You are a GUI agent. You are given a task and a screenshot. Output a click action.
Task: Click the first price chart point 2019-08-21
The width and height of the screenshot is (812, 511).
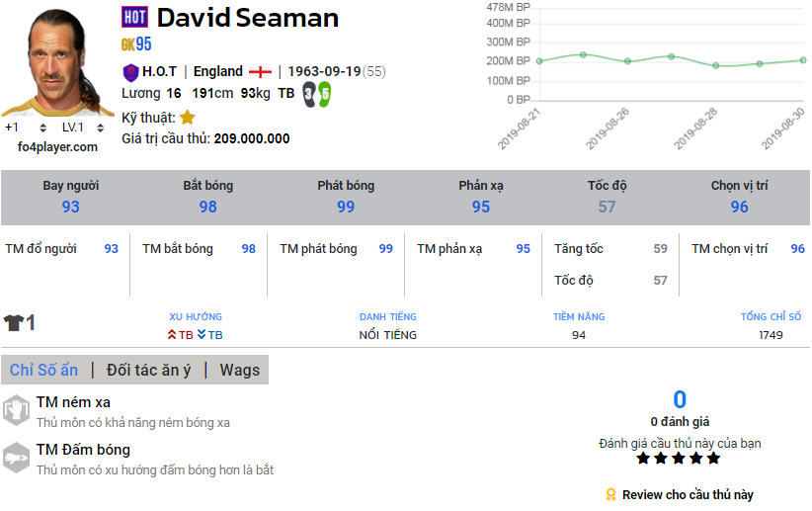pos(539,61)
